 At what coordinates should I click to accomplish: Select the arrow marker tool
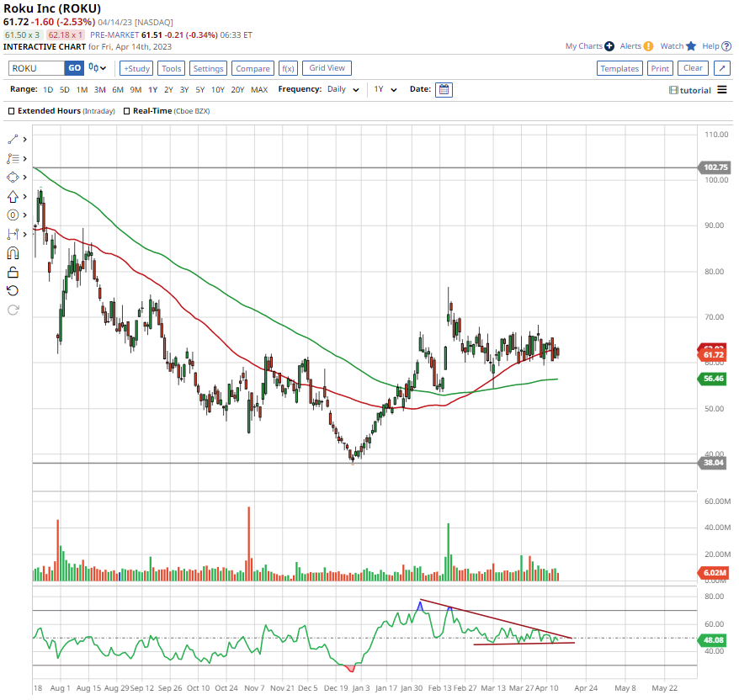pos(13,196)
